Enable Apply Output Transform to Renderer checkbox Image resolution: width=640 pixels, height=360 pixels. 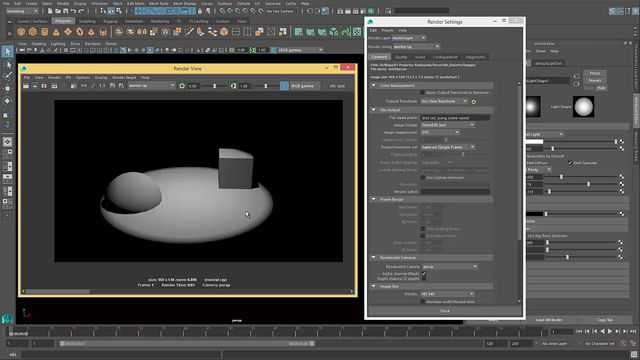(422, 93)
